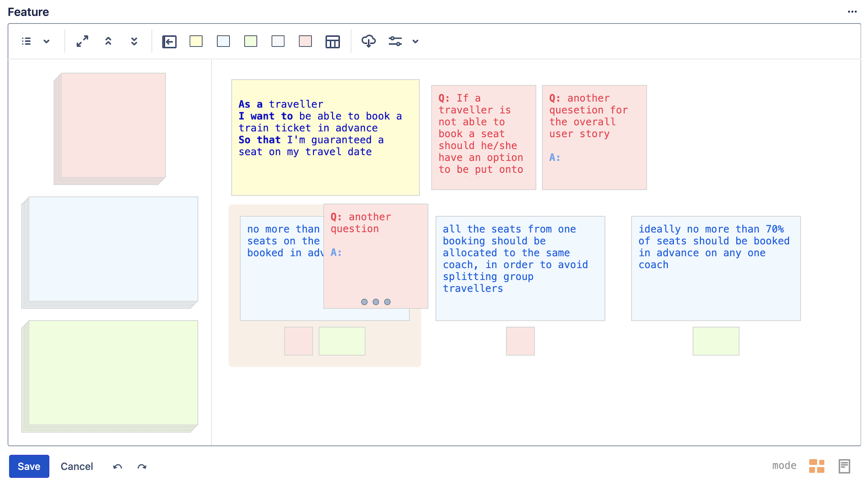Viewport: 868px width, 486px height.
Task: Click the cloud download icon
Action: pyautogui.click(x=369, y=41)
